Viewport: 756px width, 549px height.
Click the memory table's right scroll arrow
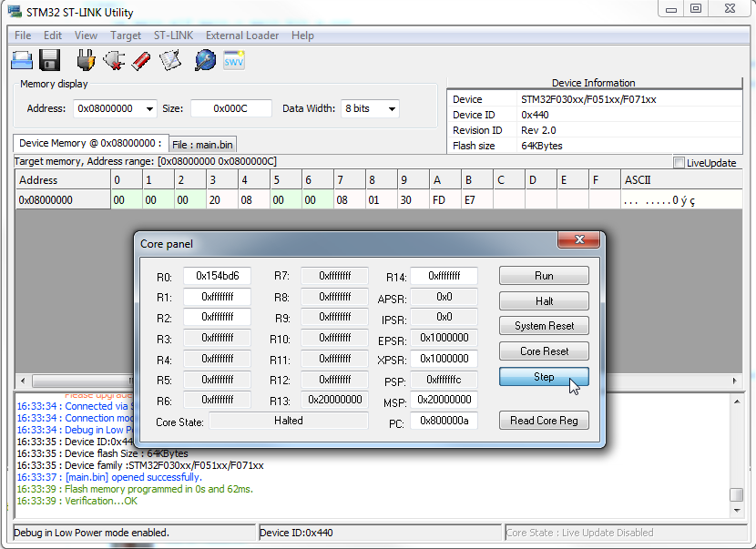pos(734,381)
